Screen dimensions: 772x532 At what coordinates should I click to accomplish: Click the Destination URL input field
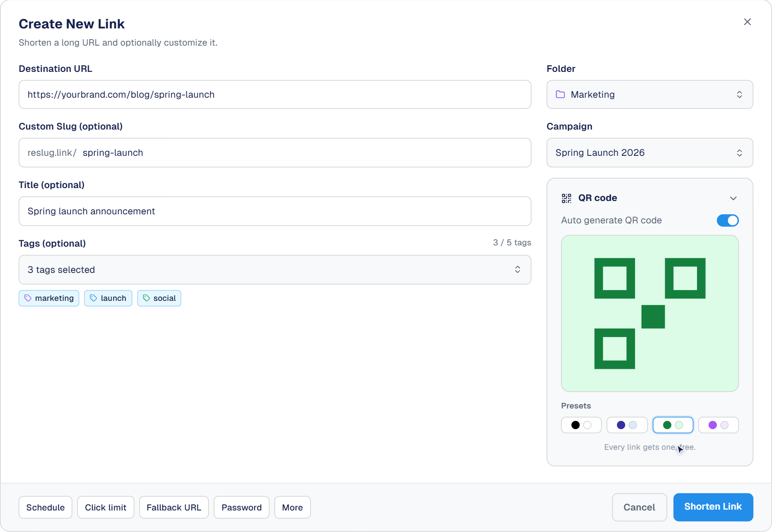tap(275, 94)
